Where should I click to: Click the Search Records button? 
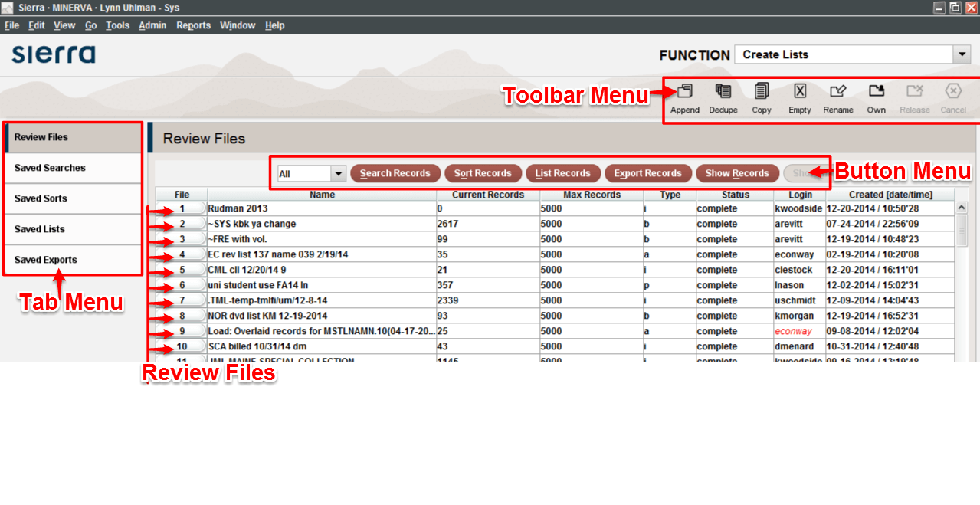click(x=395, y=173)
